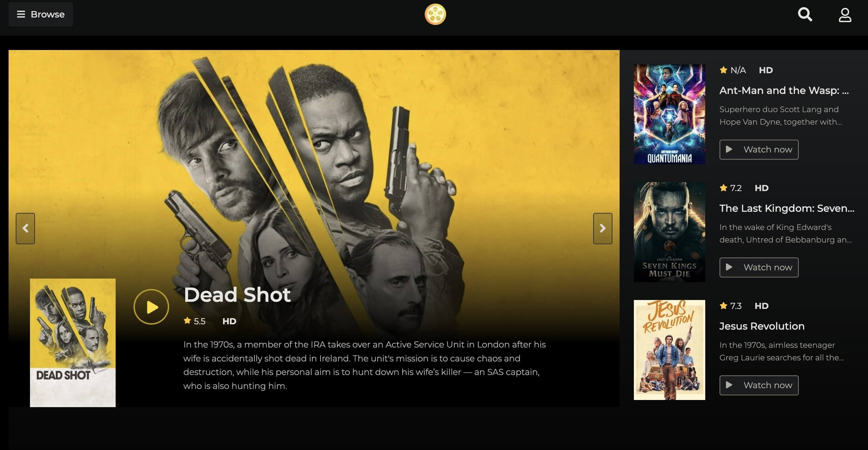
Task: Play Dead Shot with circular play button
Action: (151, 307)
